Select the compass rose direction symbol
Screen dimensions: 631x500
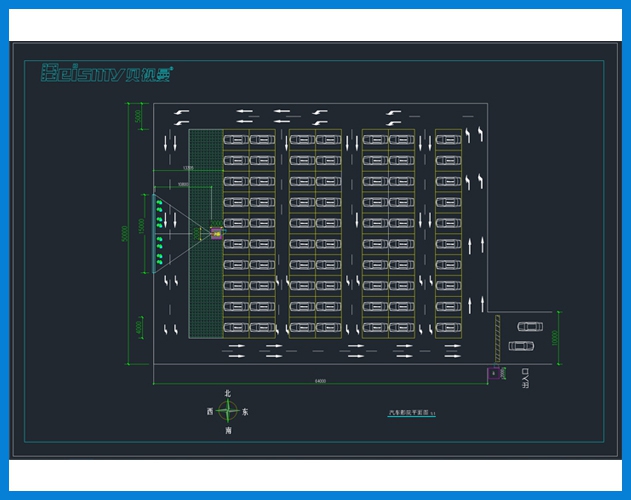[x=228, y=411]
